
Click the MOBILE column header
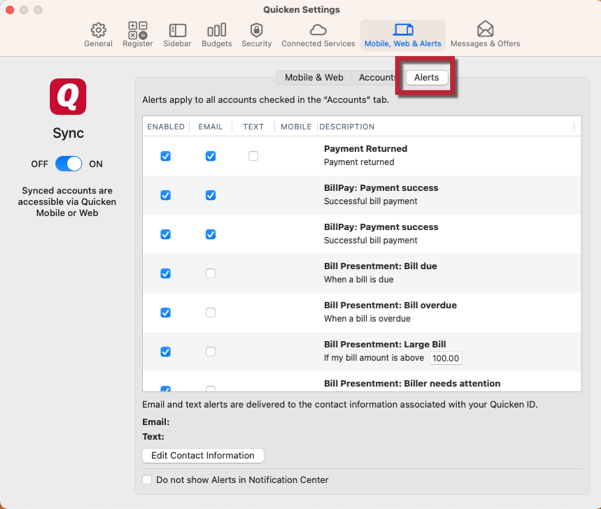tap(296, 127)
